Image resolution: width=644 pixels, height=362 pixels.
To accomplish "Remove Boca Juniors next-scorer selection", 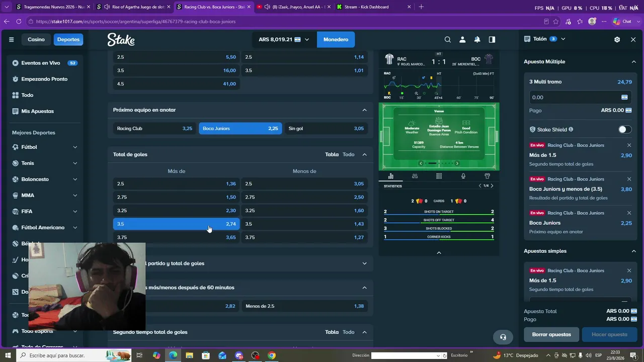I will 629,213.
